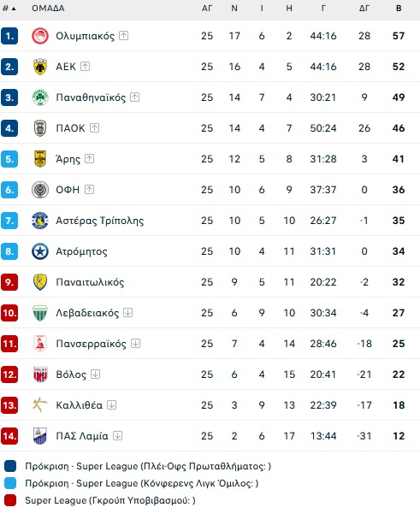The image size is (420, 513).
Task: Open the Παναιτωλικός team page
Action: (x=90, y=282)
